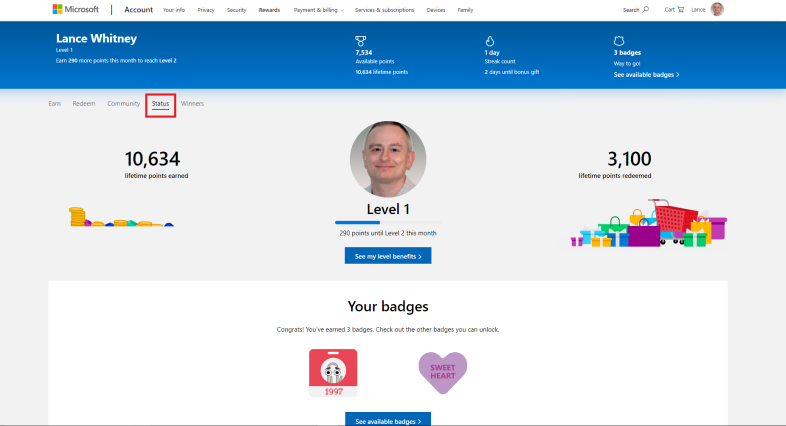Click the Level 1 heading under photo

tap(388, 209)
